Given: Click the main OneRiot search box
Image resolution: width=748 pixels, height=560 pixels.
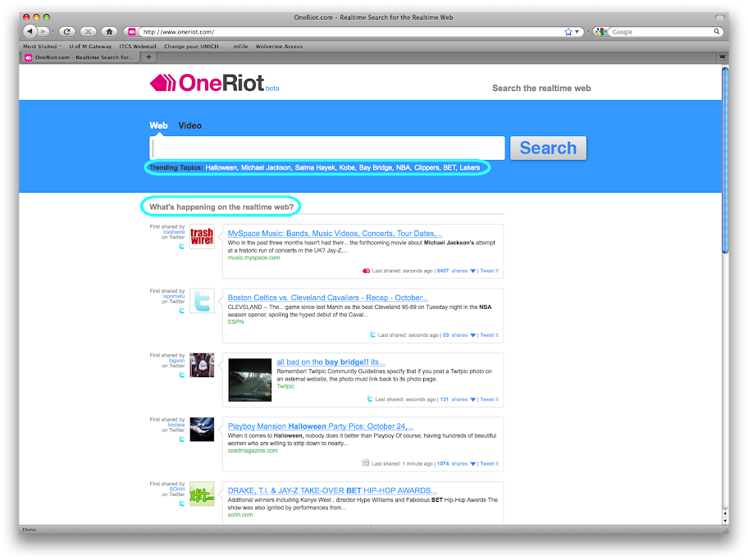Looking at the screenshot, I should click(327, 148).
